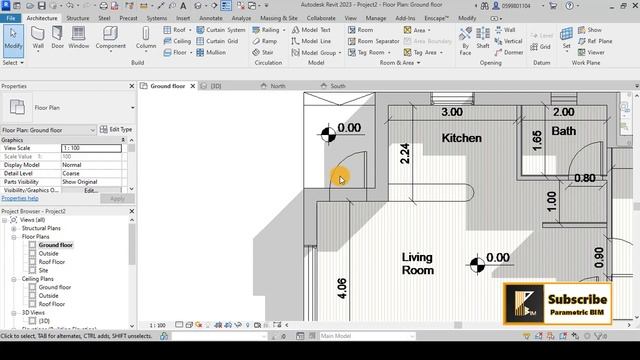
Task: Select the Stair tool
Action: pos(263,53)
